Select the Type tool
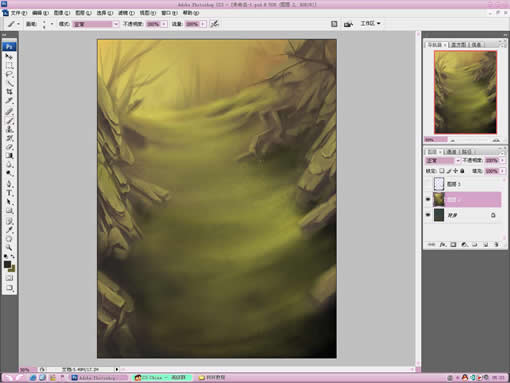510x383 pixels. [9, 193]
